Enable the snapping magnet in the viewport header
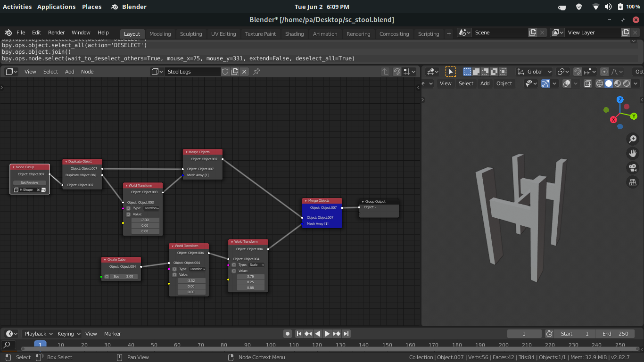The height and width of the screenshot is (362, 644). point(577,71)
